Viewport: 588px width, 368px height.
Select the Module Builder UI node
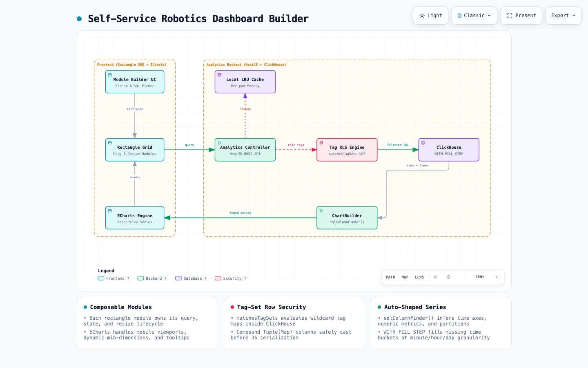click(x=135, y=82)
